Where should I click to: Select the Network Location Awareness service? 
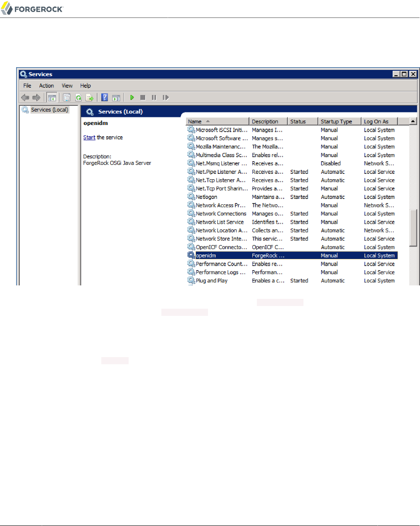point(292,230)
